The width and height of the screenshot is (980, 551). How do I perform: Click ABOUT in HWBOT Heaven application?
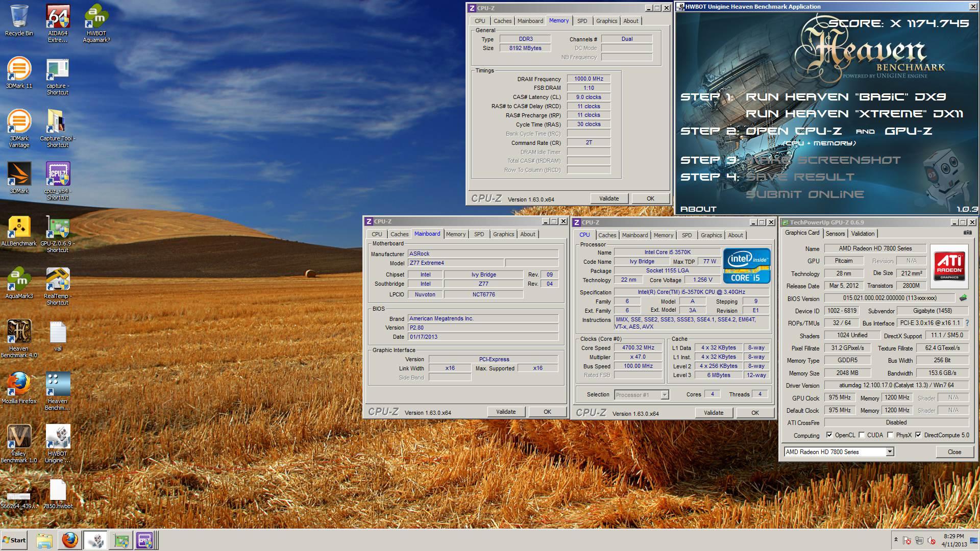698,209
